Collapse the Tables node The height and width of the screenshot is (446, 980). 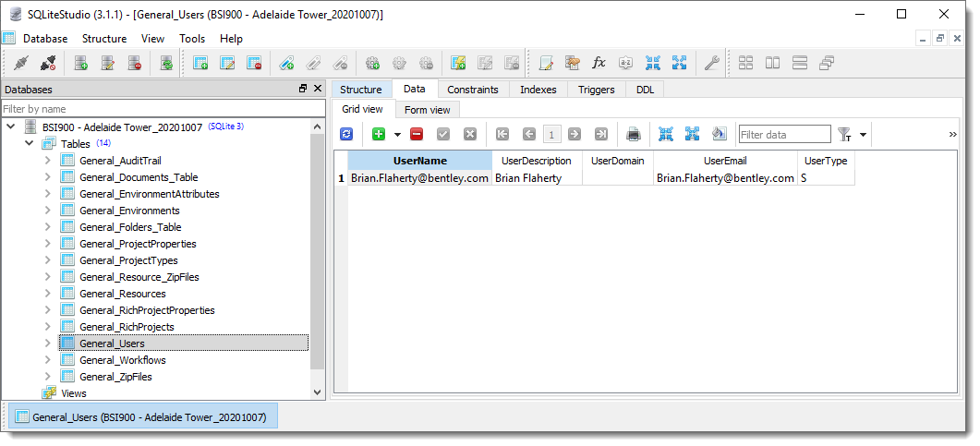click(x=30, y=144)
